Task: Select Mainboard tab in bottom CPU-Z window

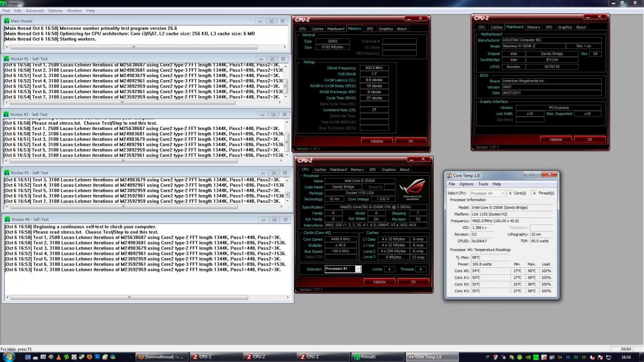Action: [x=338, y=169]
